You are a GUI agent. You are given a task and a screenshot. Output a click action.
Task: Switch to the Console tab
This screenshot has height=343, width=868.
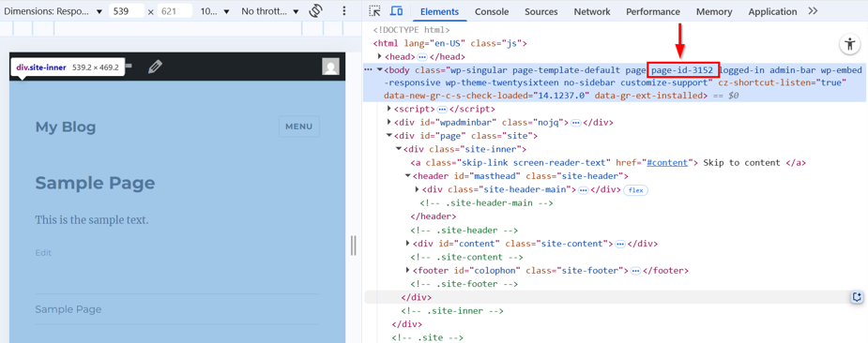pos(492,11)
